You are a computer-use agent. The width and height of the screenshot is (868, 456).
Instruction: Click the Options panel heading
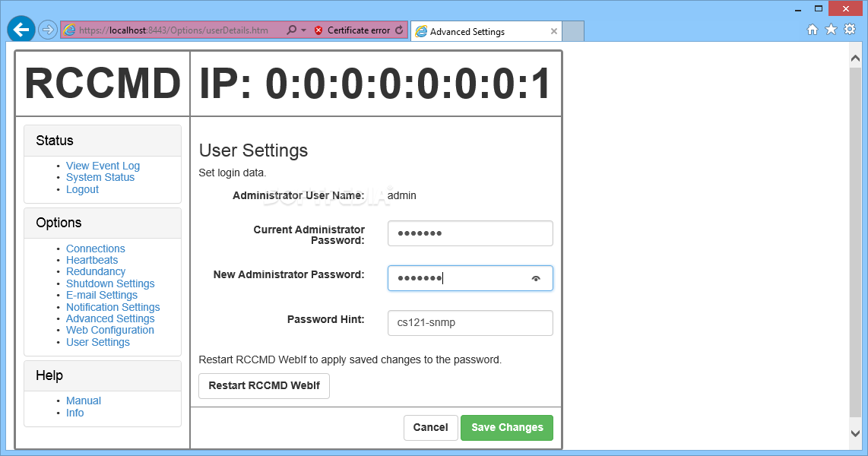(59, 223)
